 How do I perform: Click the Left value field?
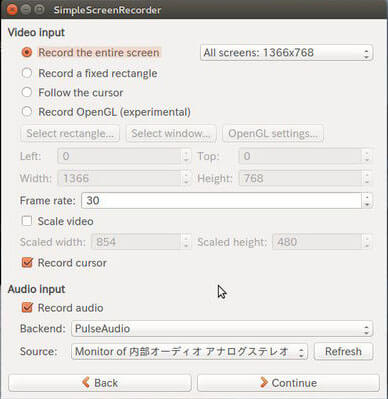[120, 156]
